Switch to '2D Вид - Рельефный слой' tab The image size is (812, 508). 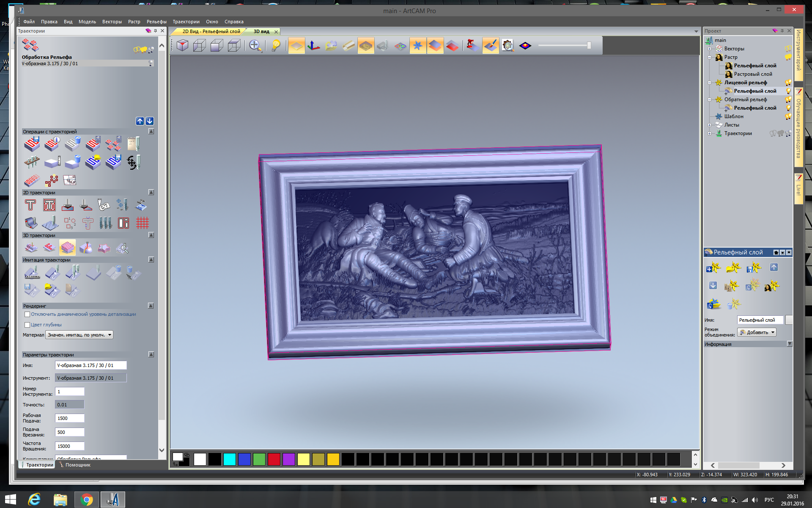click(x=211, y=31)
